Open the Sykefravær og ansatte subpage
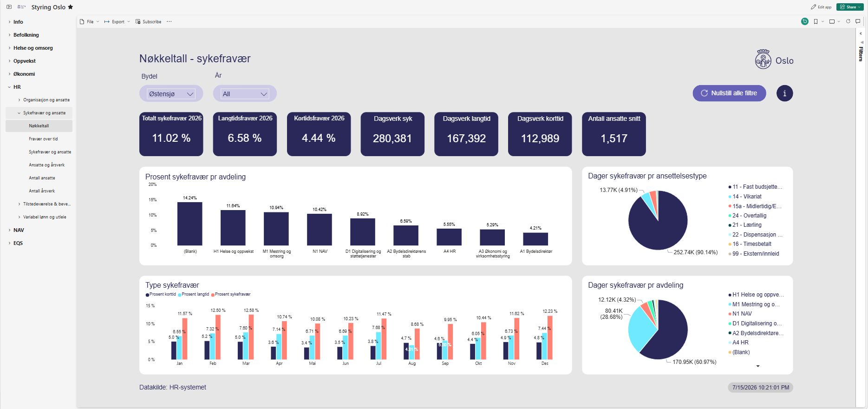 pyautogui.click(x=50, y=152)
